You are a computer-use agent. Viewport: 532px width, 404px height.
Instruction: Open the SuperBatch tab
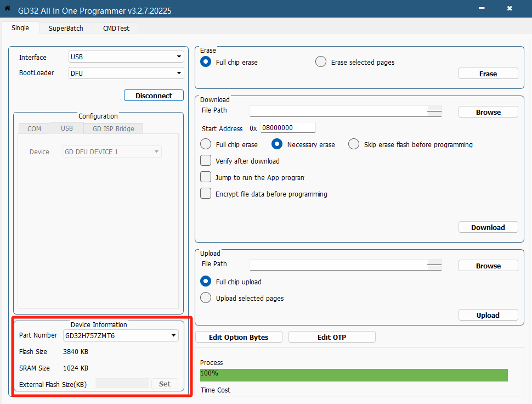[66, 28]
